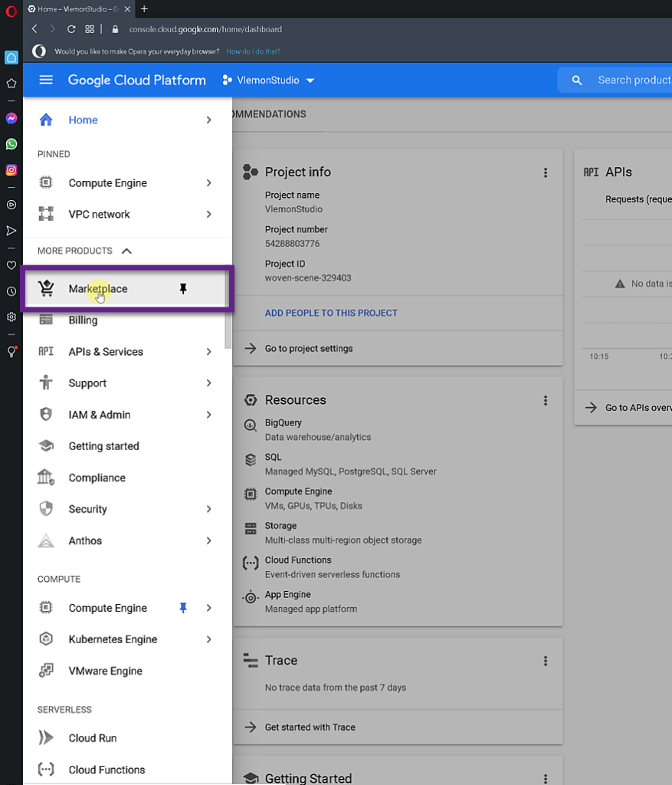Click Go to project settings

(x=309, y=349)
